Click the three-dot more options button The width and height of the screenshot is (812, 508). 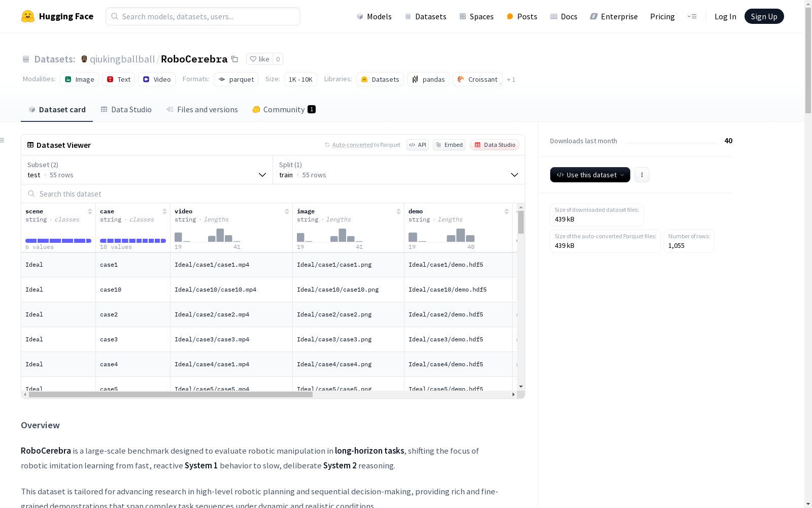[x=642, y=175]
